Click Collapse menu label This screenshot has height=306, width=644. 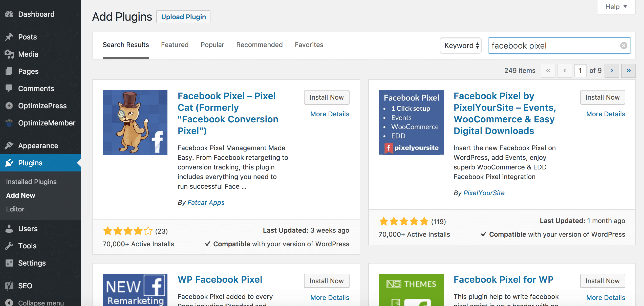[x=41, y=303]
